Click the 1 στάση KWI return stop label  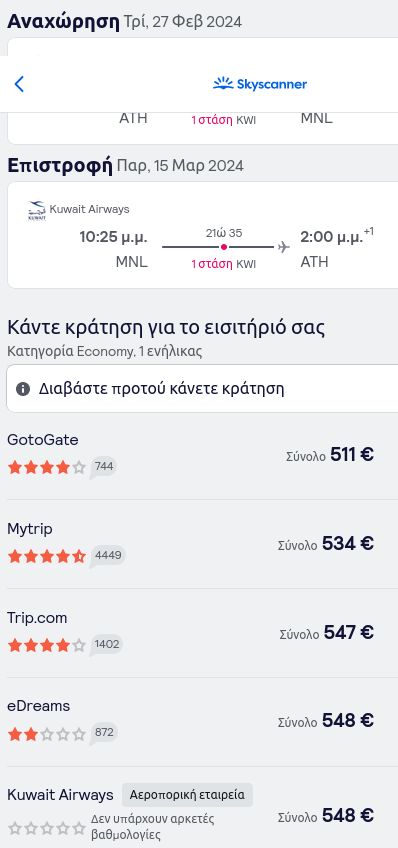[x=223, y=264]
